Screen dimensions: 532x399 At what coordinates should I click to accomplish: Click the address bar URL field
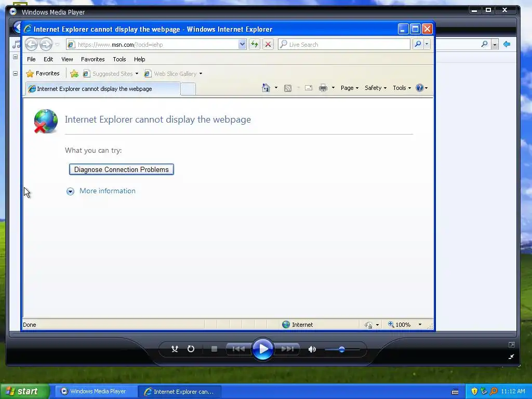153,45
